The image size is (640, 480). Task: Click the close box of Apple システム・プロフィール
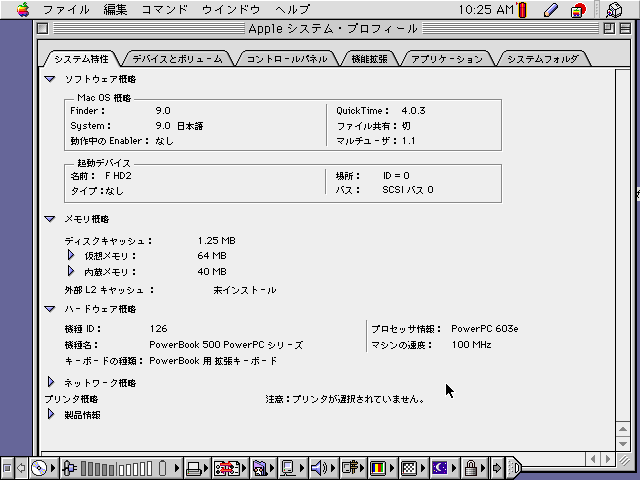click(42, 29)
